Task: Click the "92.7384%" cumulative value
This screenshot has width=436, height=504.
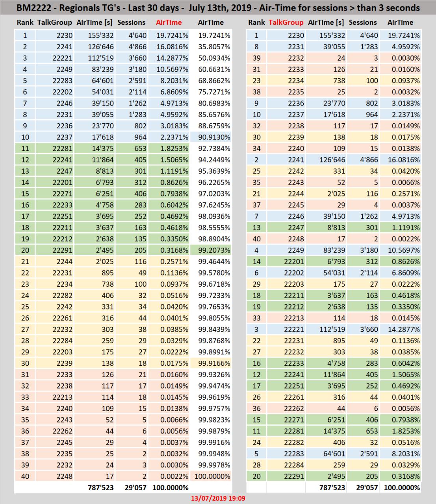Action: point(211,149)
